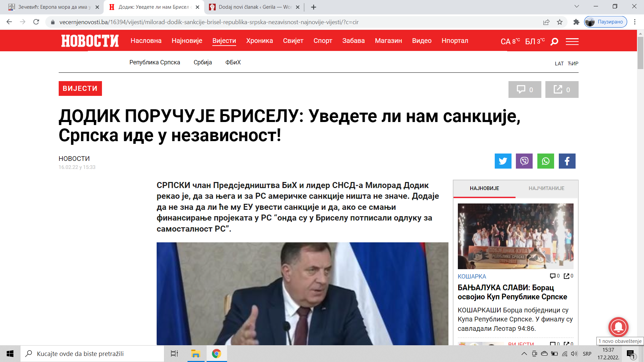Select the НАЈНОВИЈЕ tab
The image size is (644, 362).
pos(484,188)
